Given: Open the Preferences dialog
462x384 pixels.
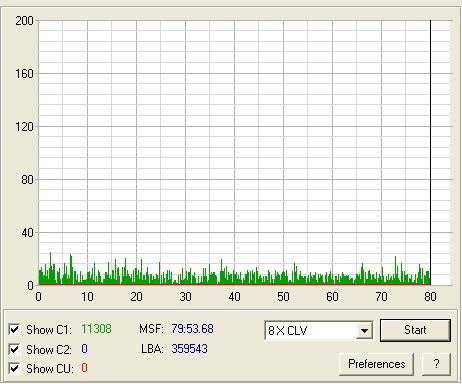Looking at the screenshot, I should pyautogui.click(x=377, y=364).
